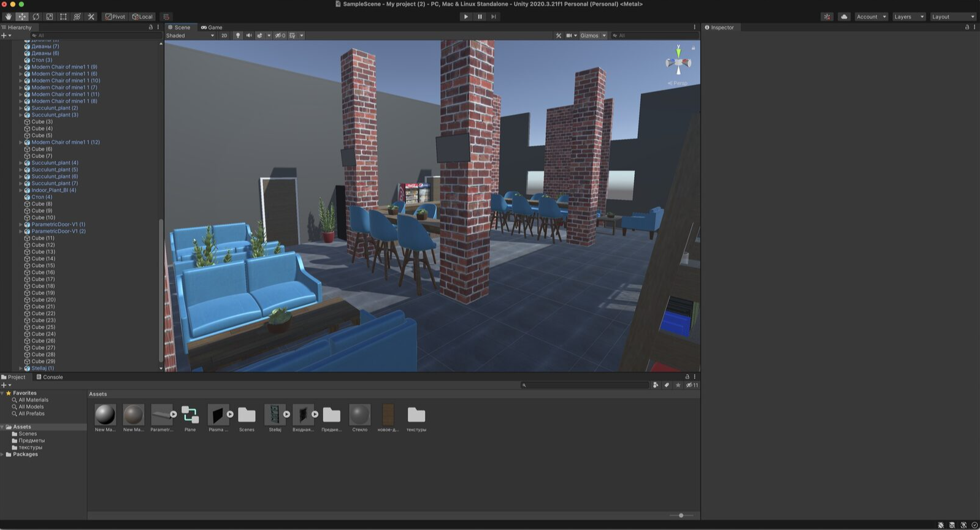
Task: Adjust the asset icon size slider
Action: (x=681, y=515)
